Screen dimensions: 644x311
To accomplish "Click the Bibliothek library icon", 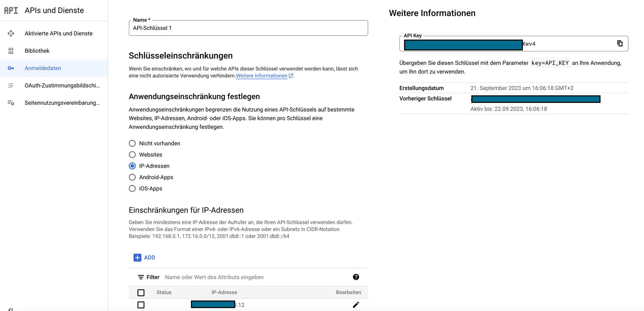I will [11, 51].
